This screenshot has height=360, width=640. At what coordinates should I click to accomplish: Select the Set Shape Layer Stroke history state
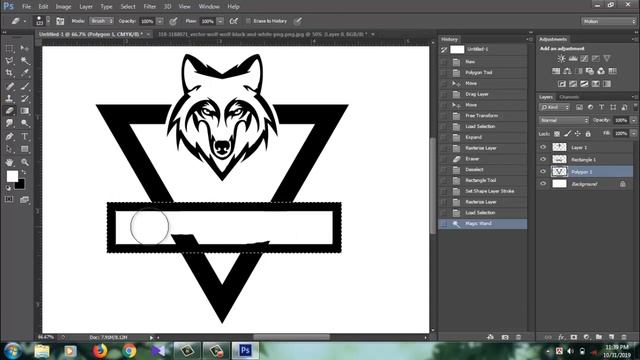tap(483, 191)
